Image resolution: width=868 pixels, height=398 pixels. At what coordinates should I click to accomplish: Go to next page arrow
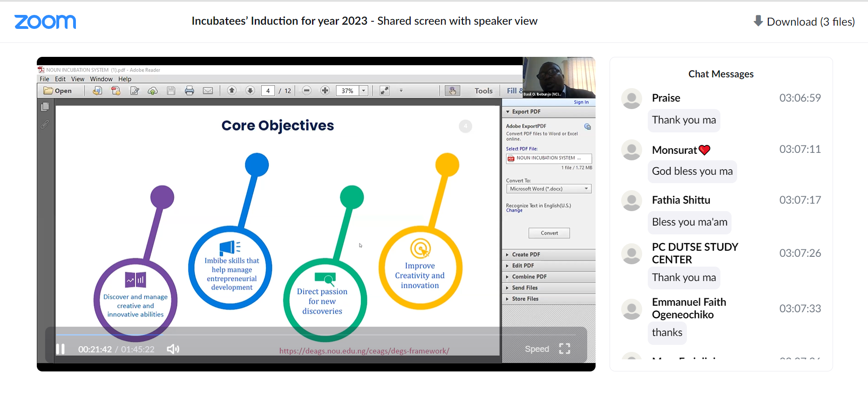pos(250,90)
